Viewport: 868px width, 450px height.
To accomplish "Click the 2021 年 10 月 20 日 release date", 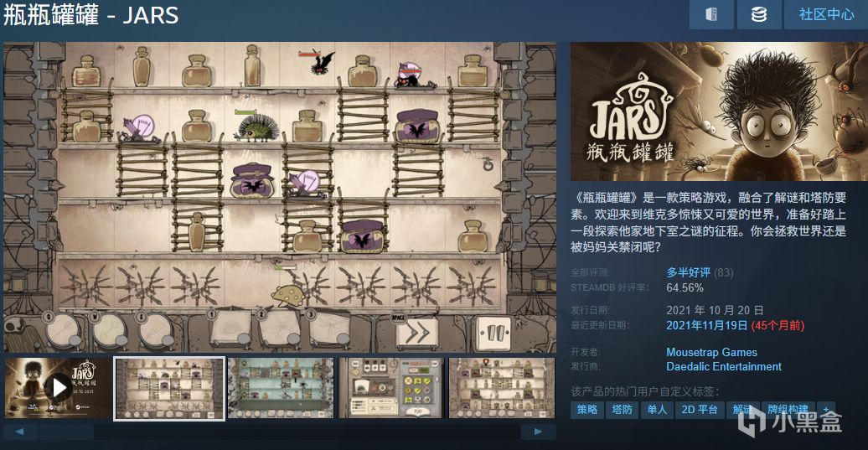I will (x=715, y=310).
